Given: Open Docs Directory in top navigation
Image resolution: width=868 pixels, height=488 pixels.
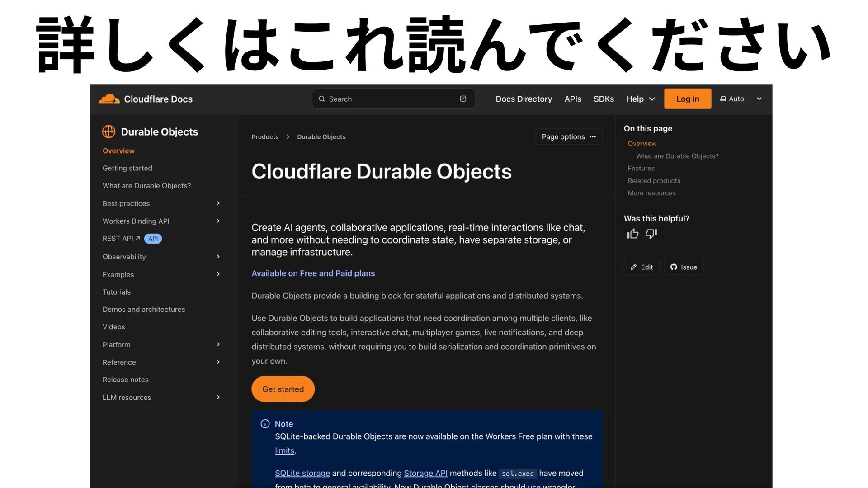Looking at the screenshot, I should pyautogui.click(x=524, y=99).
